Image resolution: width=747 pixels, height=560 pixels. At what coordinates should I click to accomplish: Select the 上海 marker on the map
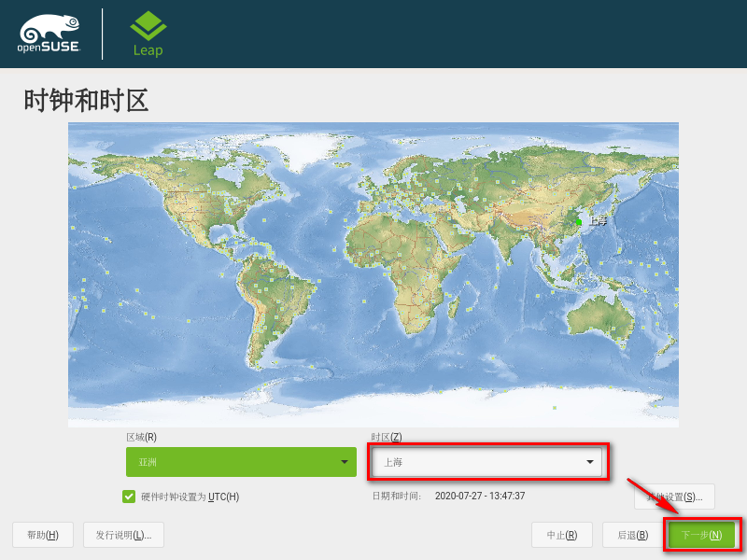click(581, 223)
